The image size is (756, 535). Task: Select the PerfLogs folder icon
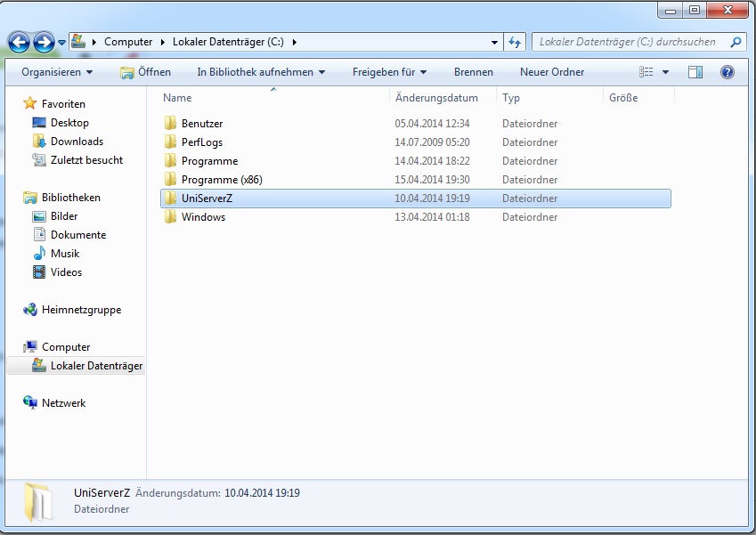click(170, 142)
